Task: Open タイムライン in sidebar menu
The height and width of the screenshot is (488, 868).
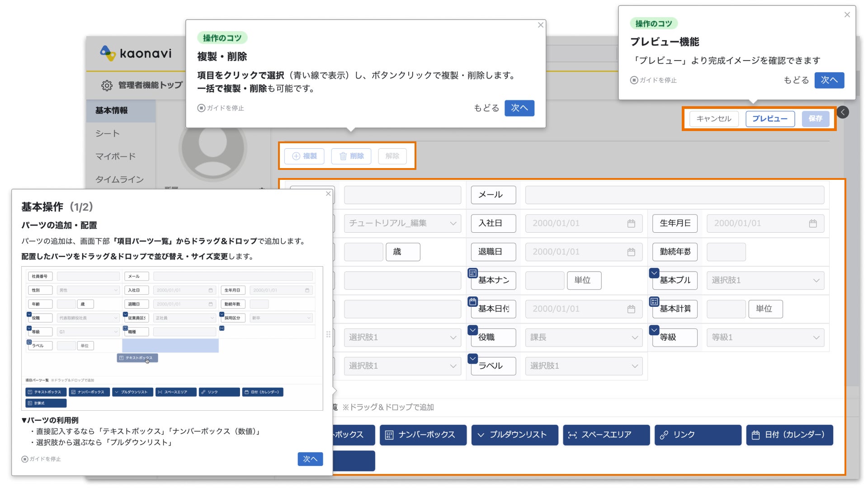Action: [119, 179]
